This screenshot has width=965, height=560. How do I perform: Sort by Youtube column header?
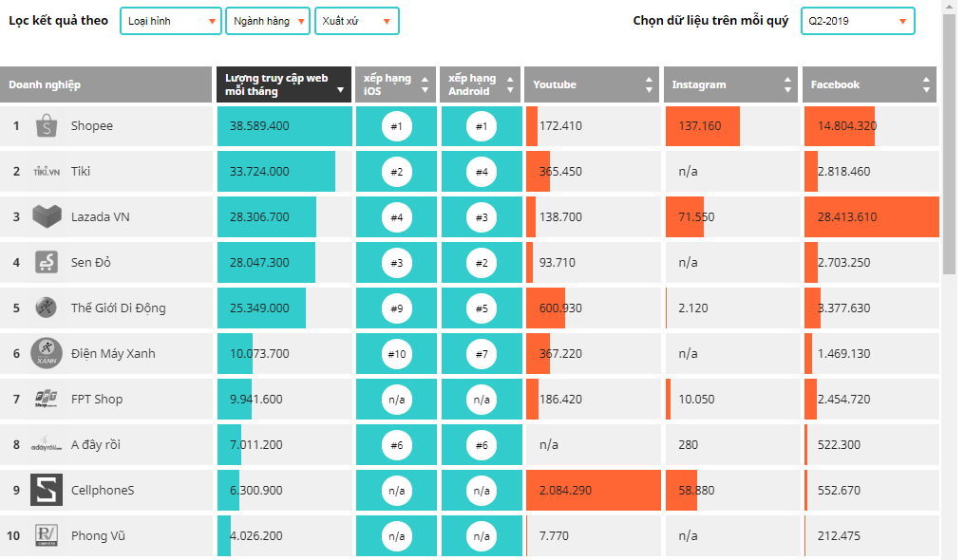point(591,84)
